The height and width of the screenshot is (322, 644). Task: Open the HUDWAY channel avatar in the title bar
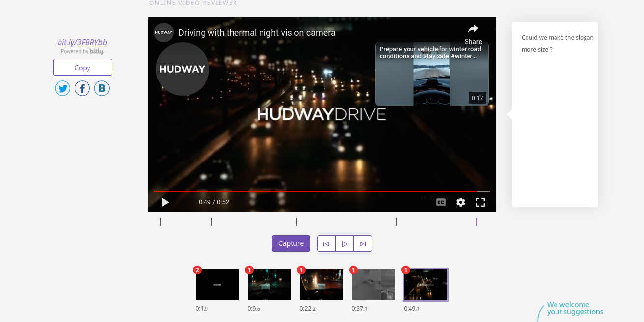[x=164, y=32]
